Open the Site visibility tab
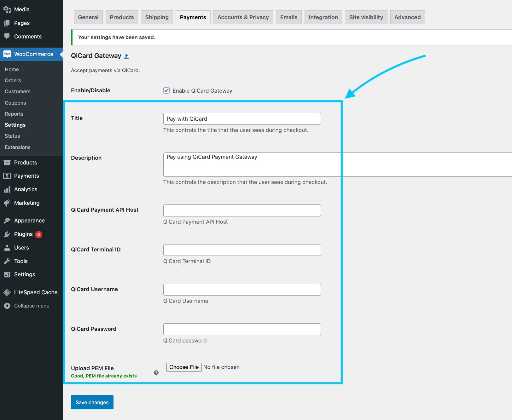 [x=366, y=17]
